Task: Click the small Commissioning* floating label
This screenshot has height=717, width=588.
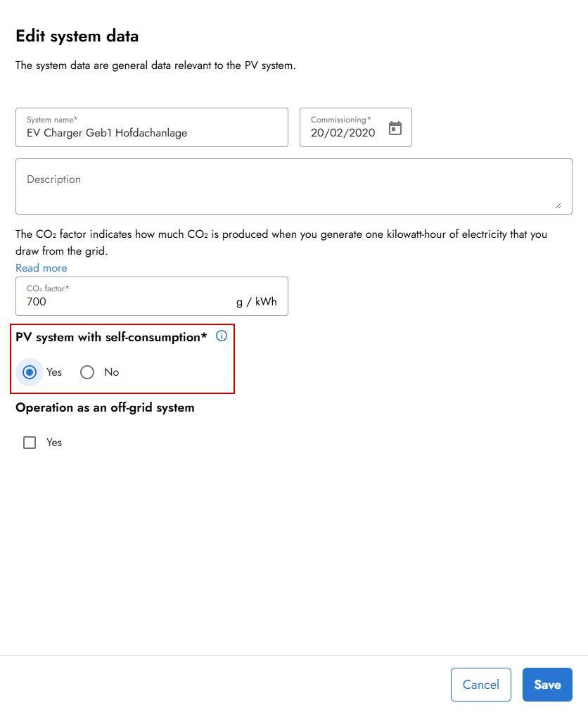Action: click(340, 120)
